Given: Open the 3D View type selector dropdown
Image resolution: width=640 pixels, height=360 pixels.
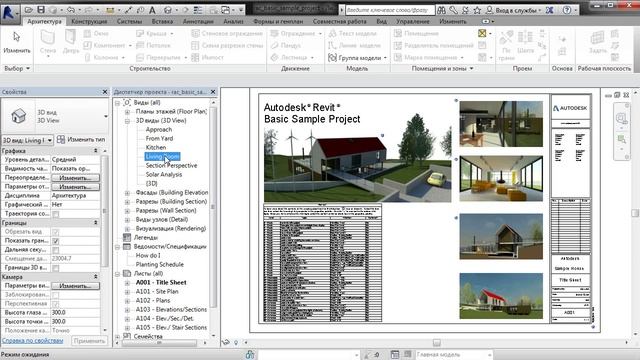Looking at the screenshot, I should (x=106, y=116).
